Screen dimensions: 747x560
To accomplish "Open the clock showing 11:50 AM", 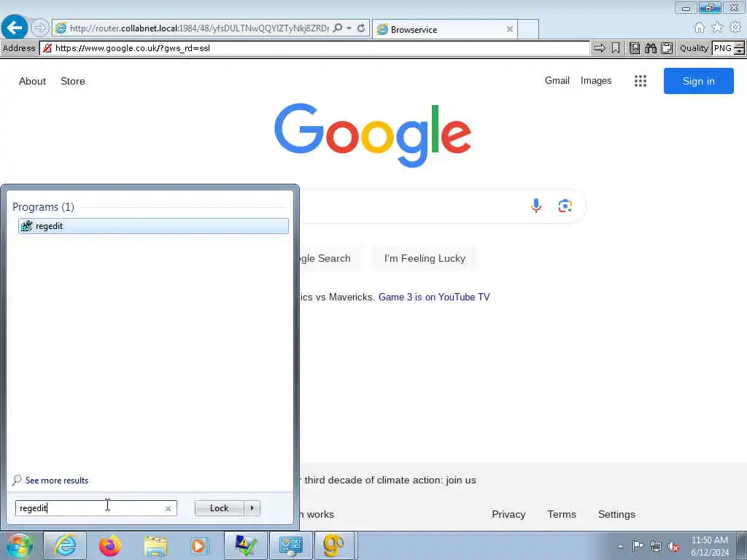I will [x=710, y=546].
